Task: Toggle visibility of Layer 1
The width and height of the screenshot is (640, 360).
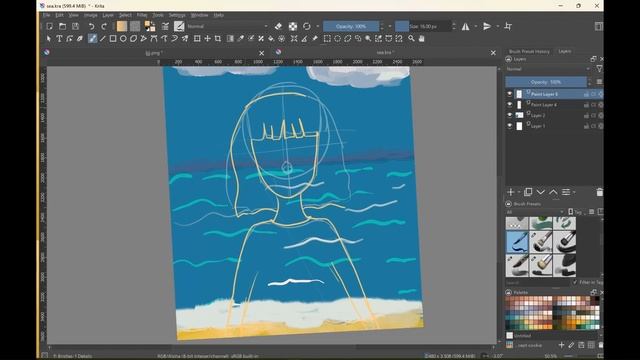Action: pyautogui.click(x=509, y=126)
